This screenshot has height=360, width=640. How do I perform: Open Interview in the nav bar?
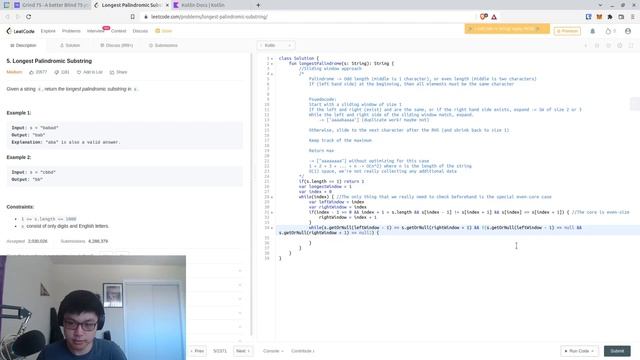(x=96, y=31)
